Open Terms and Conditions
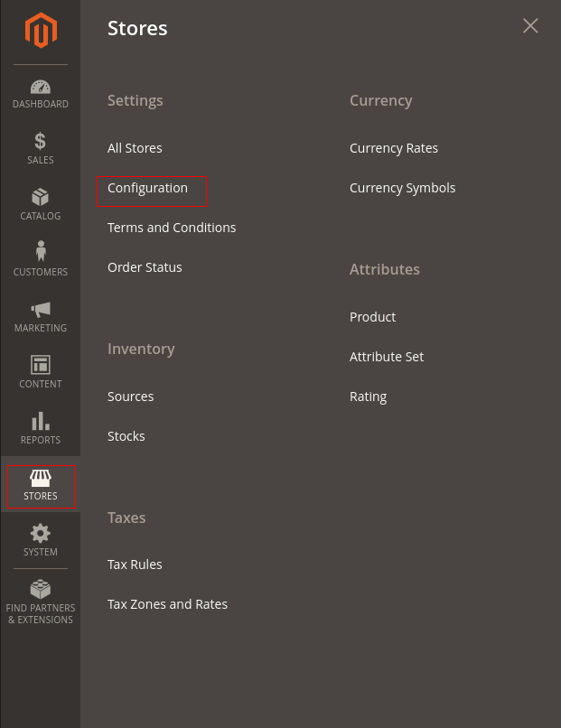 (172, 228)
